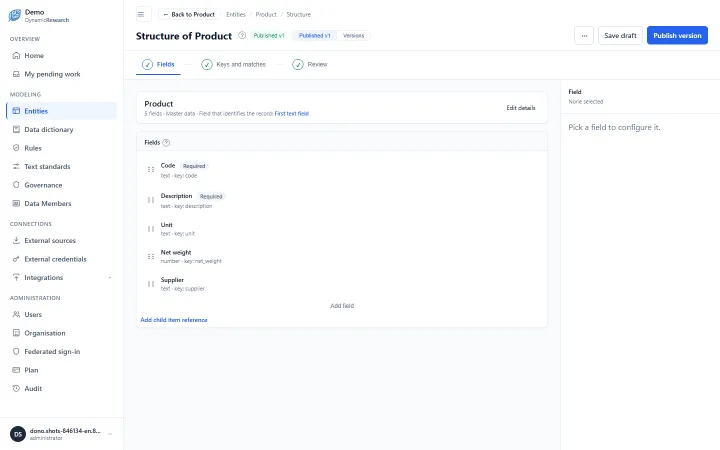Switch to the Fields step tab
This screenshot has width=720, height=450.
(x=158, y=64)
